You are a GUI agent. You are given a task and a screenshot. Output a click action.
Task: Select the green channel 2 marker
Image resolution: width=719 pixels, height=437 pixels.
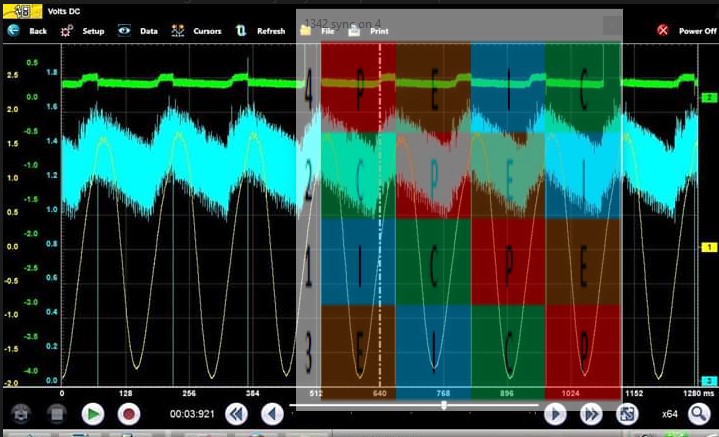[x=708, y=98]
